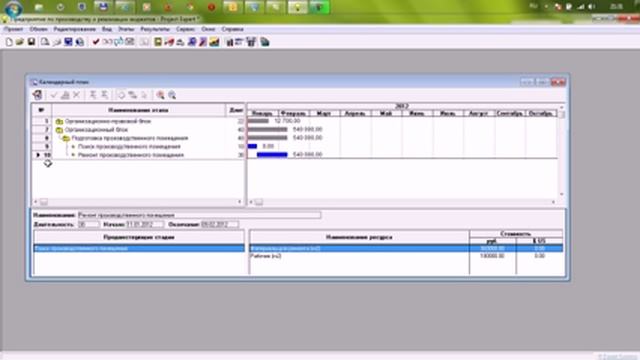This screenshot has width=640, height=360.
Task: Select the highlighted preceding stage row
Action: coord(139,248)
